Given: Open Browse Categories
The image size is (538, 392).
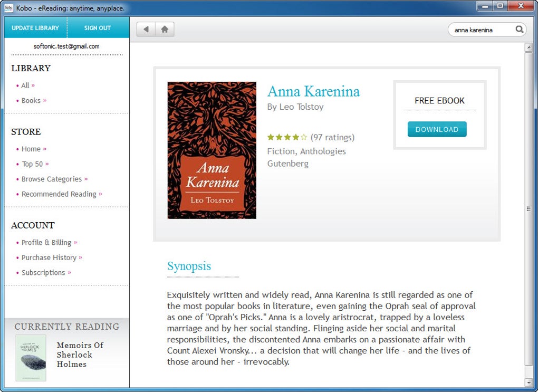Looking at the screenshot, I should click(52, 179).
